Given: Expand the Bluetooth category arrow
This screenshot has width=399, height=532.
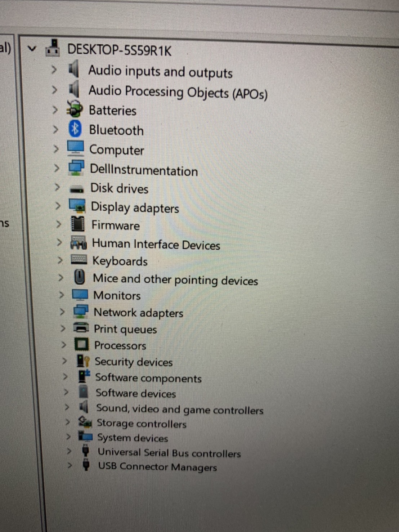Looking at the screenshot, I should click(x=55, y=129).
